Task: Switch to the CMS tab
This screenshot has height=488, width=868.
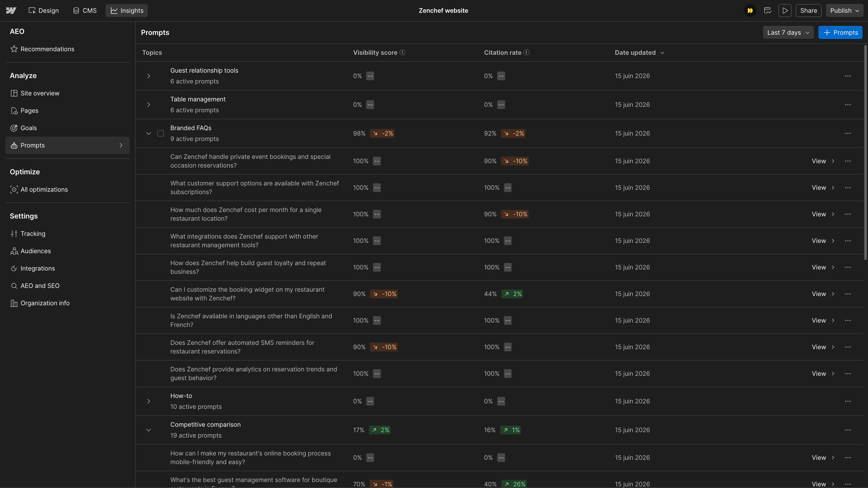Action: click(85, 11)
